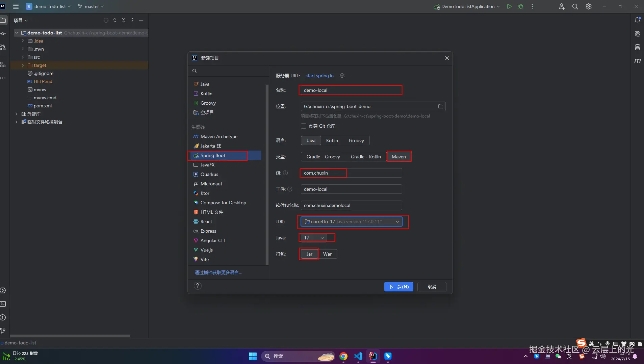644x364 pixels.
Task: Select opened file in Project panel
Action: click(x=106, y=20)
